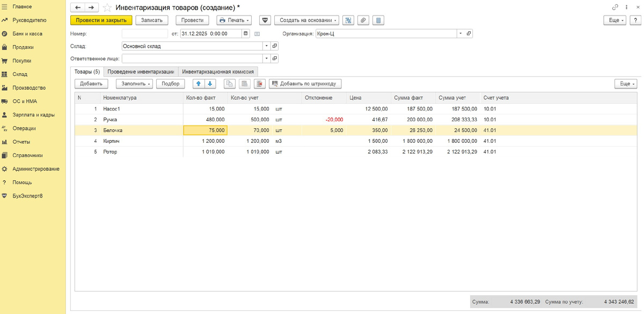
Task: Open Продажи section in sidebar
Action: tap(23, 47)
